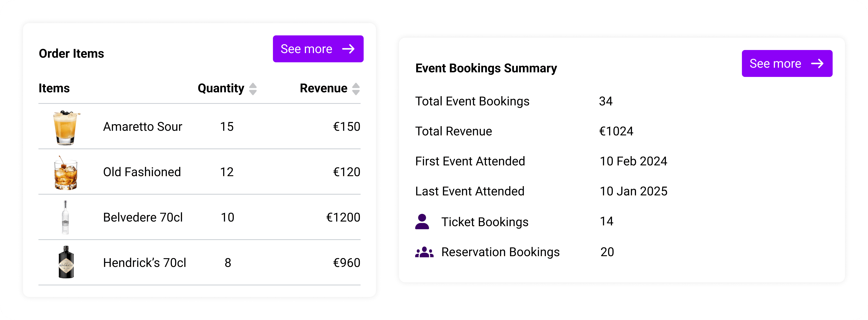Select the Quantity column header
Screen dimensions: 868x320
point(221,88)
